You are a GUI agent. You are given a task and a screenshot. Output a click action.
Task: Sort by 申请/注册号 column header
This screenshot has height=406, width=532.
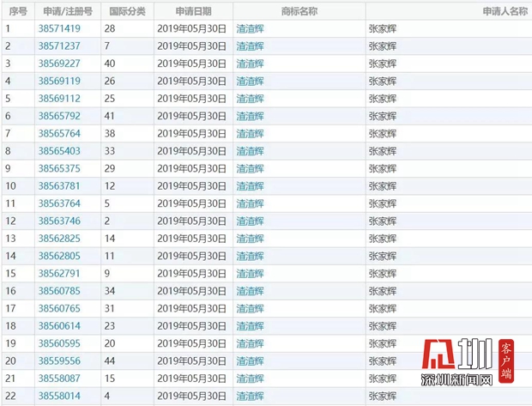(65, 11)
